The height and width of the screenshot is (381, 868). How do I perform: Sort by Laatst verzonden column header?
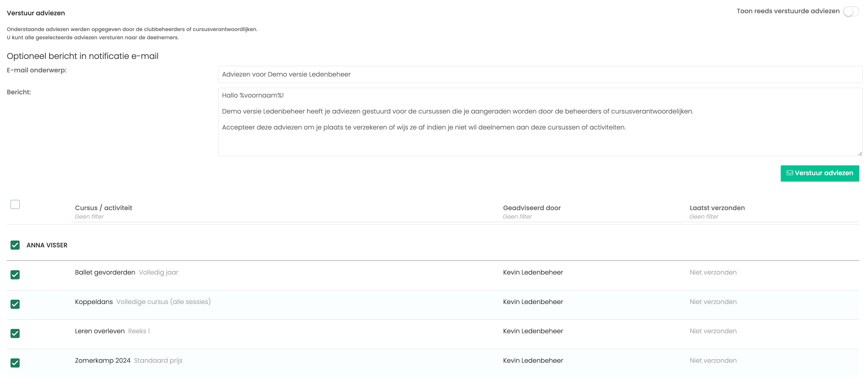coord(717,208)
